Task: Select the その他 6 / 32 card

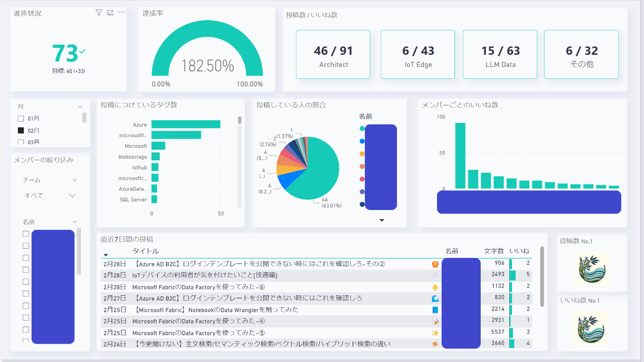Action: coord(581,54)
